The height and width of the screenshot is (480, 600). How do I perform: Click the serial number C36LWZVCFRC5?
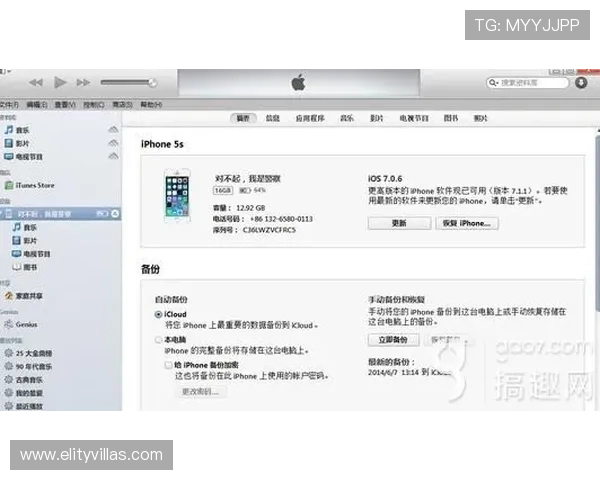(269, 230)
